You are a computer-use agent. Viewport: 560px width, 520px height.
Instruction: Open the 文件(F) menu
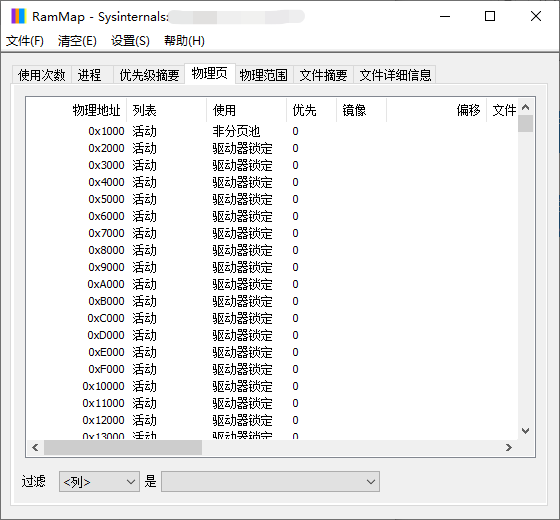pyautogui.click(x=25, y=41)
